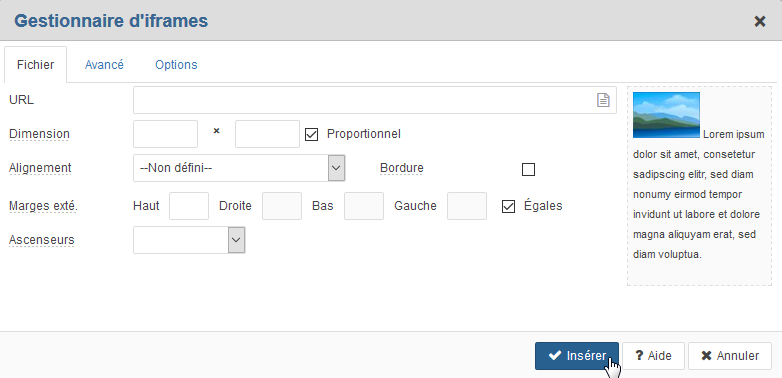The width and height of the screenshot is (782, 378).
Task: Toggle the Proportionnel checkbox
Action: (x=311, y=135)
